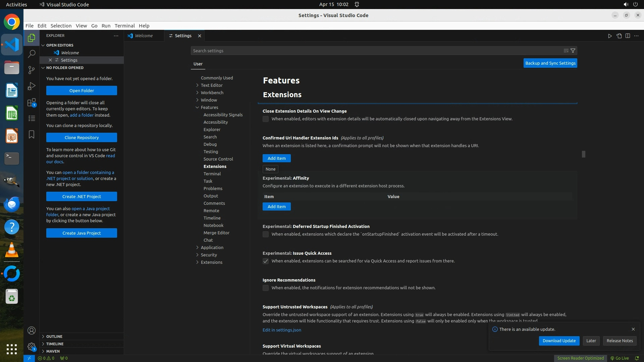Viewport: 644px width, 362px height.
Task: Click the Split Editor Right icon
Action: pos(628,36)
